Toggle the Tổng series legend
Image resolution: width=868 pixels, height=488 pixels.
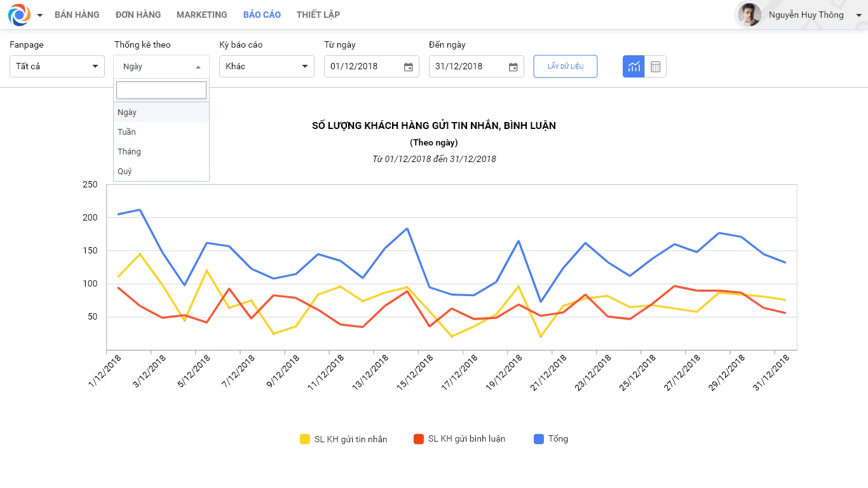551,439
